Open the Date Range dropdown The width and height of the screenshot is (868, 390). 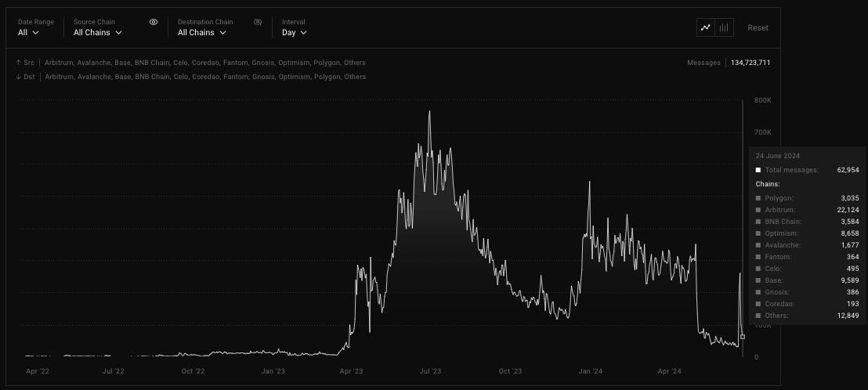[28, 33]
